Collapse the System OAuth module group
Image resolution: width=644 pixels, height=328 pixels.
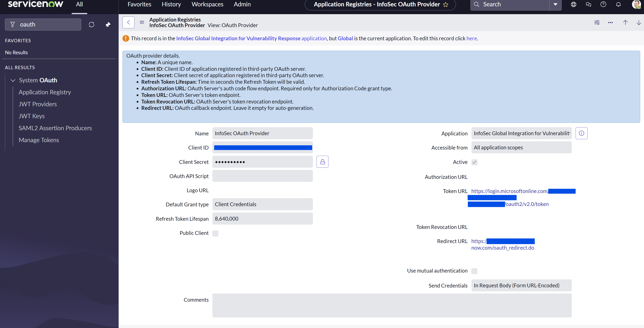pos(13,80)
